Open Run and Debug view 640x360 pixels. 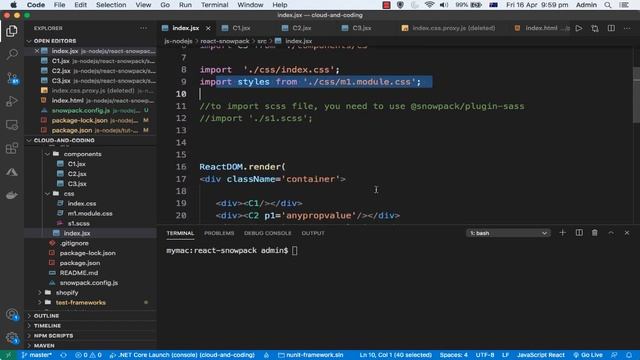pos(11,101)
